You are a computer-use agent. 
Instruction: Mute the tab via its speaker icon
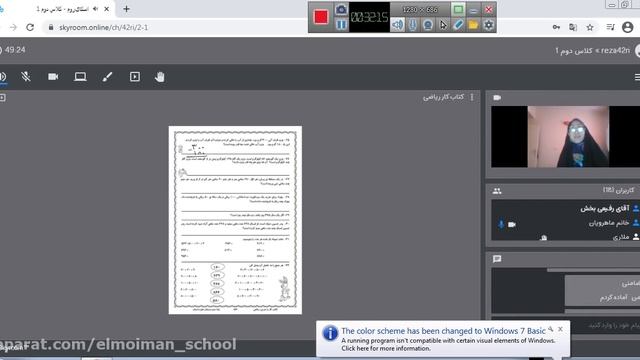pyautogui.click(x=95, y=9)
